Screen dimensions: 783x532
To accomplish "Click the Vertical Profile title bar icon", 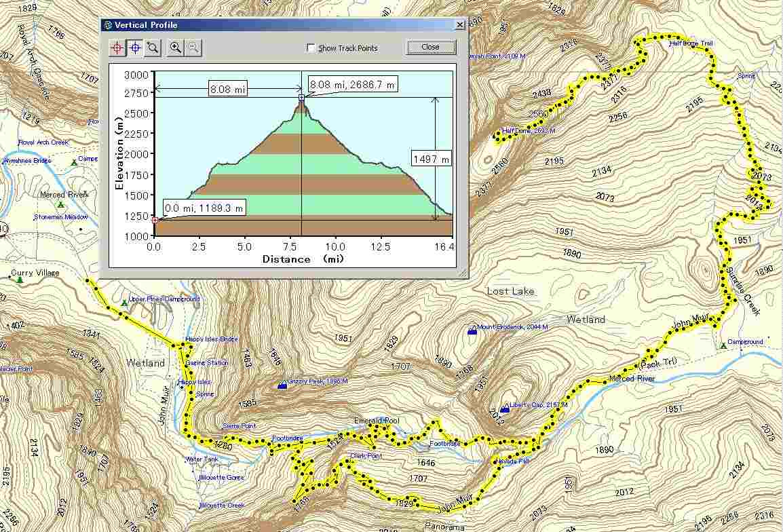I will point(107,25).
